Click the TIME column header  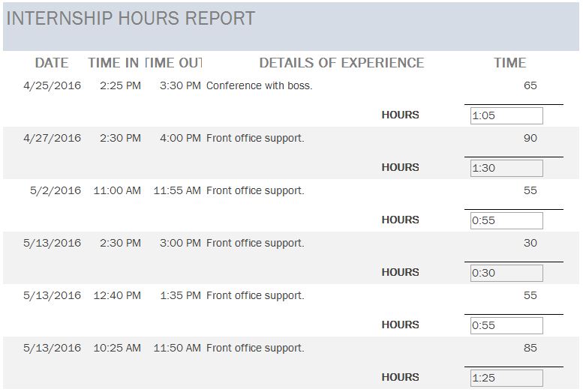click(x=510, y=63)
